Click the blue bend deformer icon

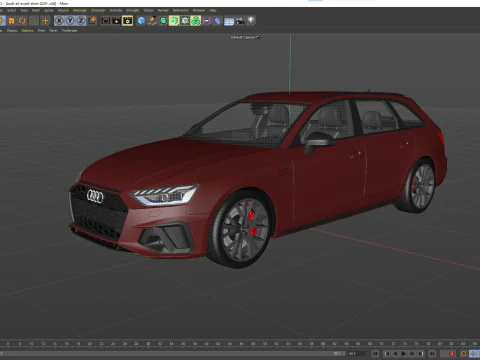pos(217,21)
